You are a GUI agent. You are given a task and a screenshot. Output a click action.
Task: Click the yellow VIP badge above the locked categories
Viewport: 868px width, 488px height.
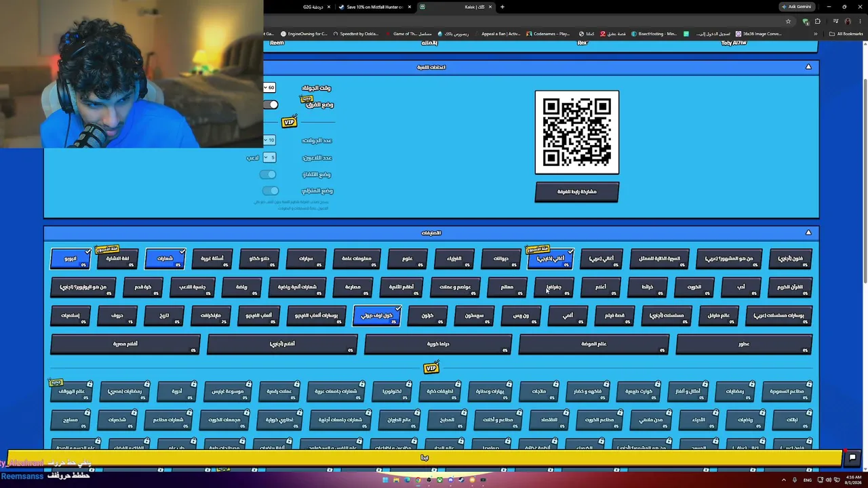point(431,368)
